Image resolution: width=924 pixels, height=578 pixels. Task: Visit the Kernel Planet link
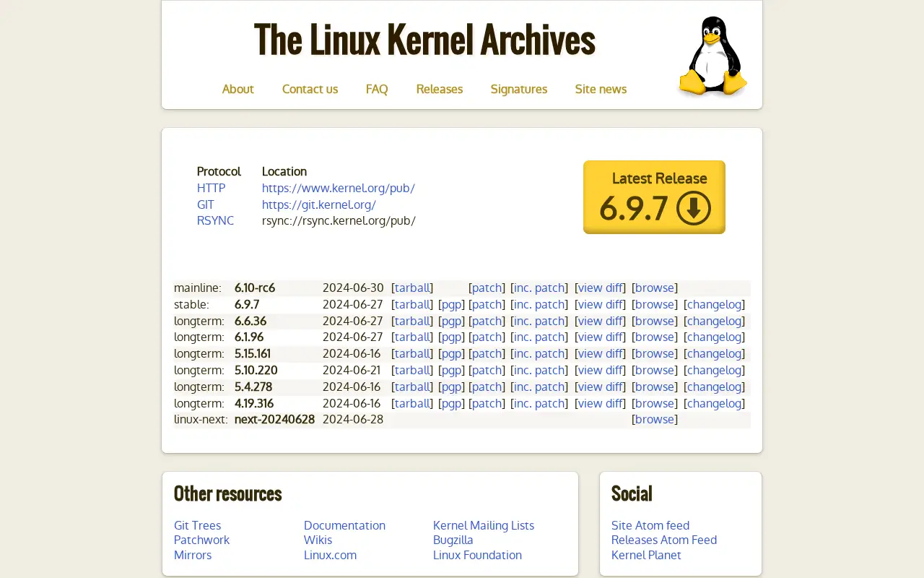click(646, 555)
